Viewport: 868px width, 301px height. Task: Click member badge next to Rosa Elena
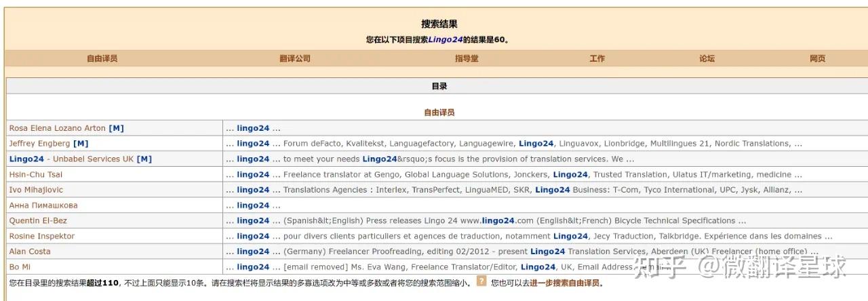(116, 128)
